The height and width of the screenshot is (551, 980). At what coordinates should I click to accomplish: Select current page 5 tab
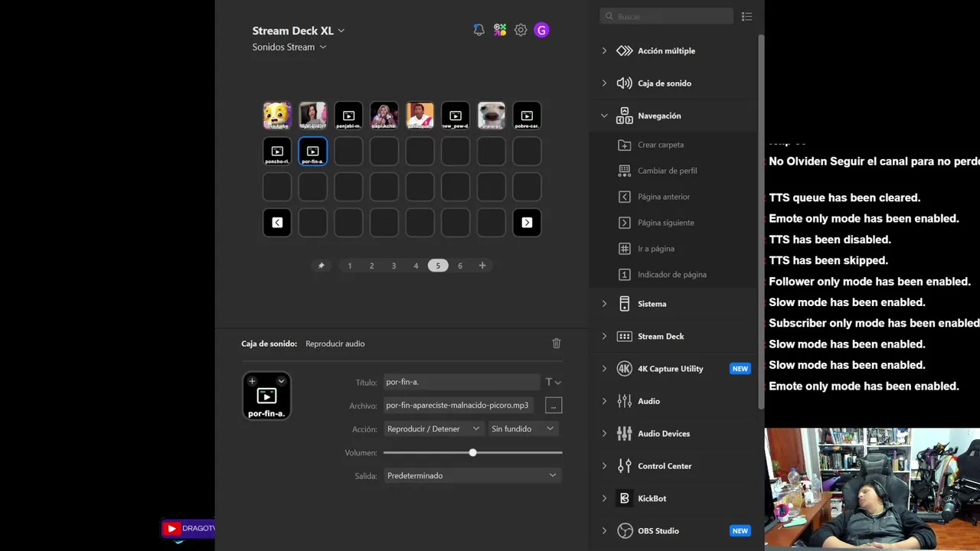point(438,266)
